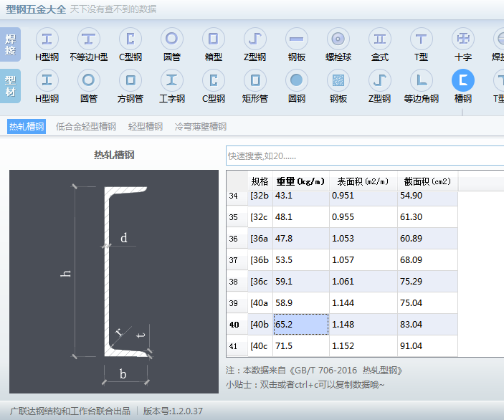Select the [40a specification cell

point(260,303)
